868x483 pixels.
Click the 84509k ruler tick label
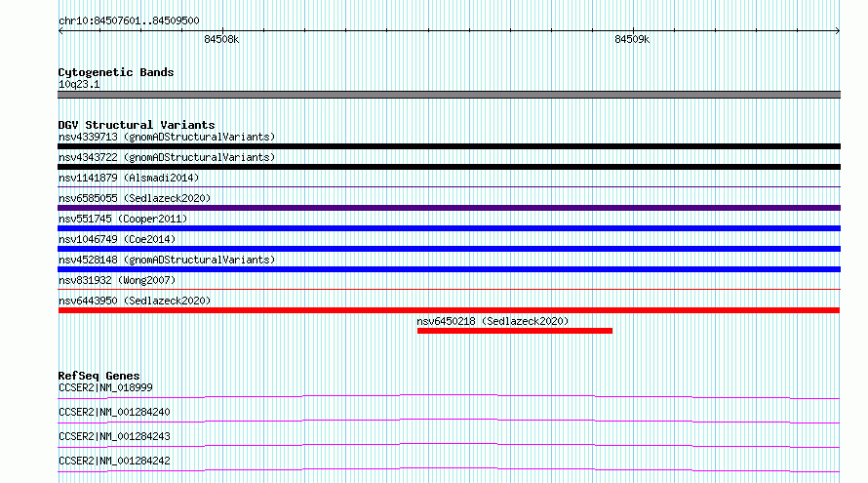coord(632,39)
